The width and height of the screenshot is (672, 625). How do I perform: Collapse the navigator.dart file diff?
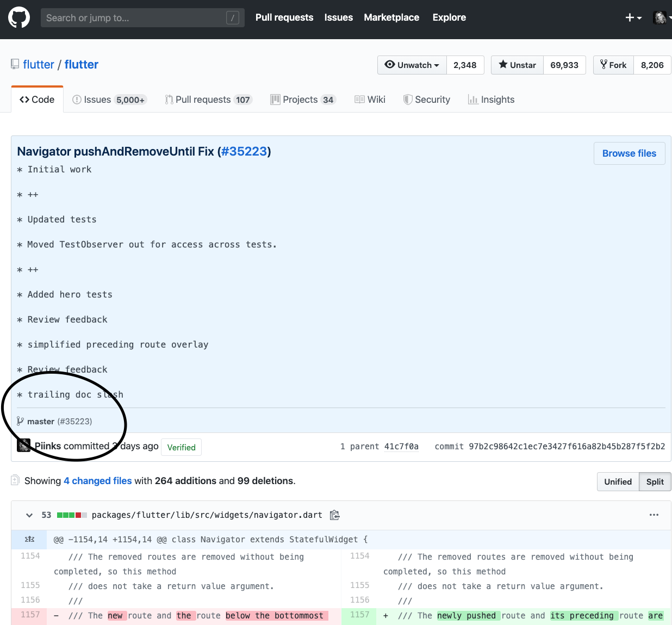[x=29, y=515]
